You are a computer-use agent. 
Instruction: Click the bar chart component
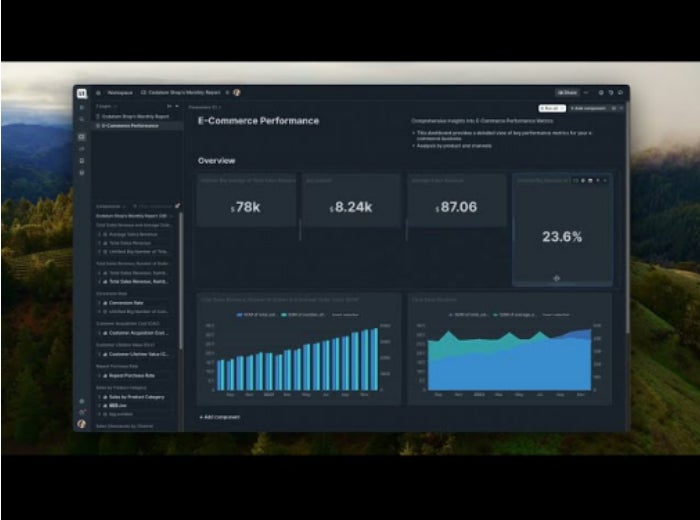coord(298,349)
